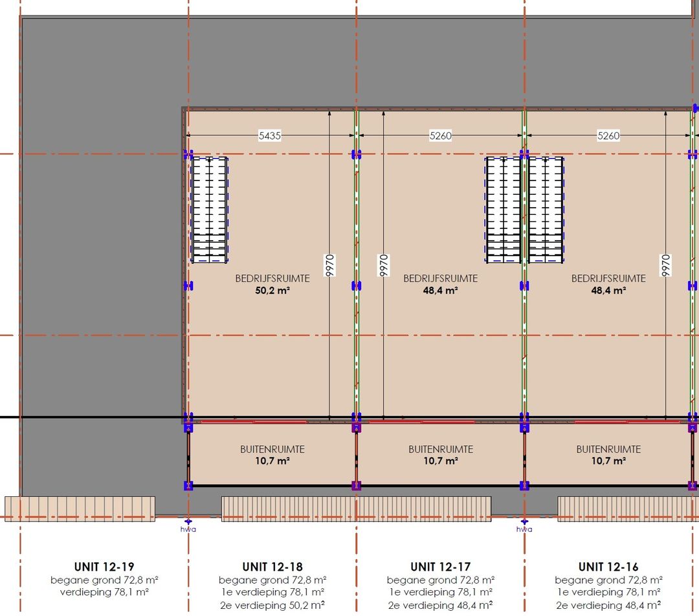The image size is (699, 616).
Task: Select the 5435 width dimension
Action: (x=270, y=136)
